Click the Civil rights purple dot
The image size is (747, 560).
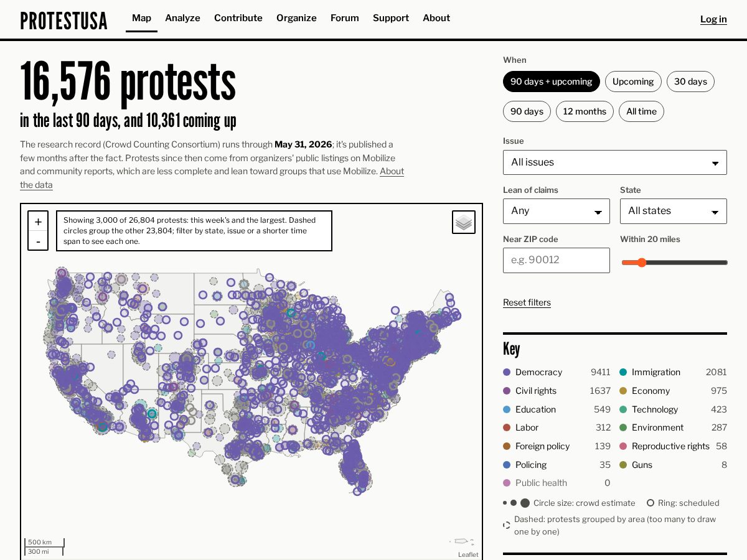tap(507, 391)
